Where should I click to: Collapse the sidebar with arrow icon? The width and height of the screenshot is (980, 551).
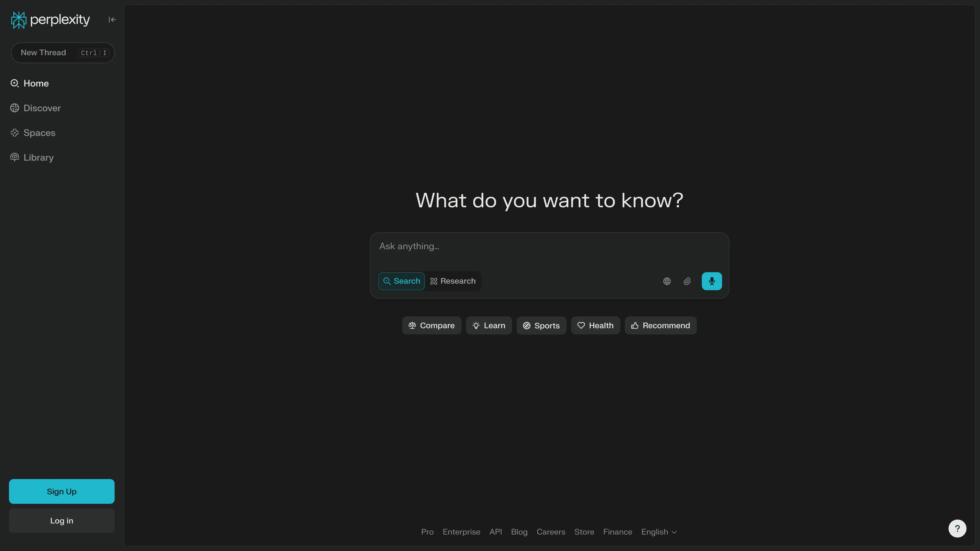tap(112, 20)
